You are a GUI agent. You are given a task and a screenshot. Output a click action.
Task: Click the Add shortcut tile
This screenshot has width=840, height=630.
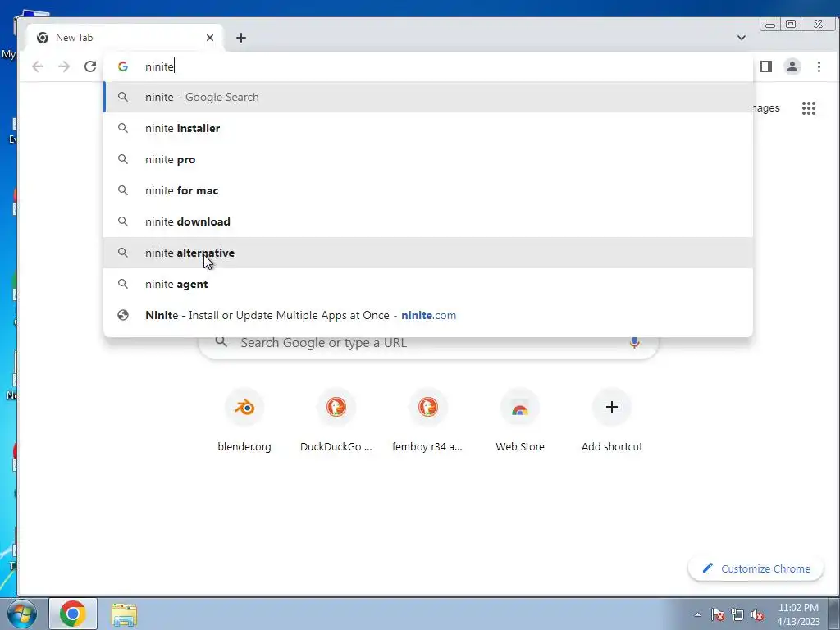coord(612,421)
